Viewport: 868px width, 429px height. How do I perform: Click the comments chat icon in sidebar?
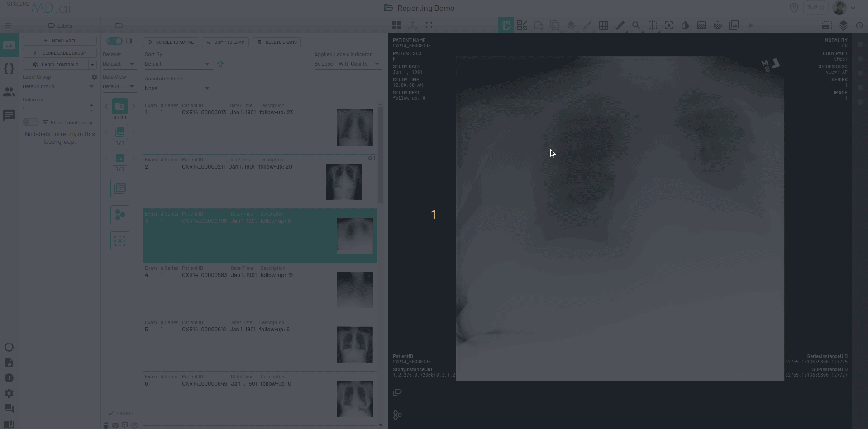9,116
